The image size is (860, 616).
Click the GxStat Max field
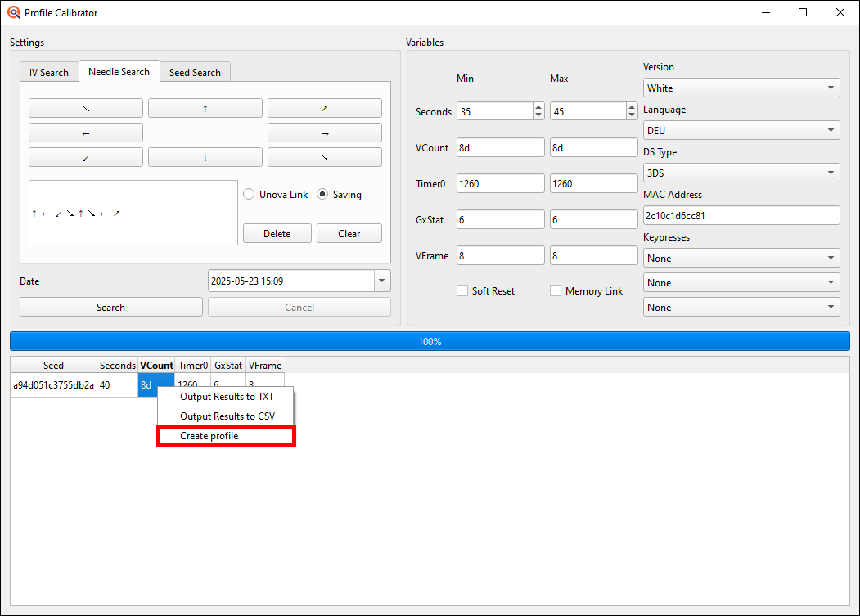593,219
